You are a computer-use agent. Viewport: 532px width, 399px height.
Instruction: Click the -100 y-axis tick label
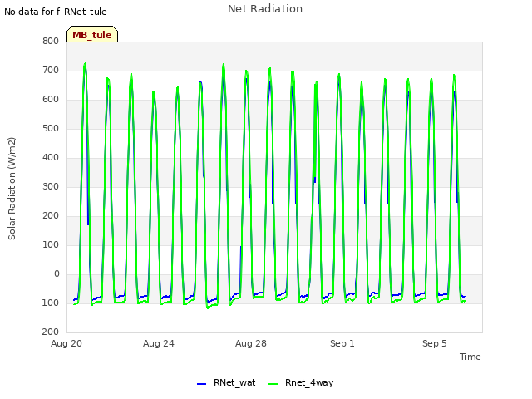[x=49, y=303]
